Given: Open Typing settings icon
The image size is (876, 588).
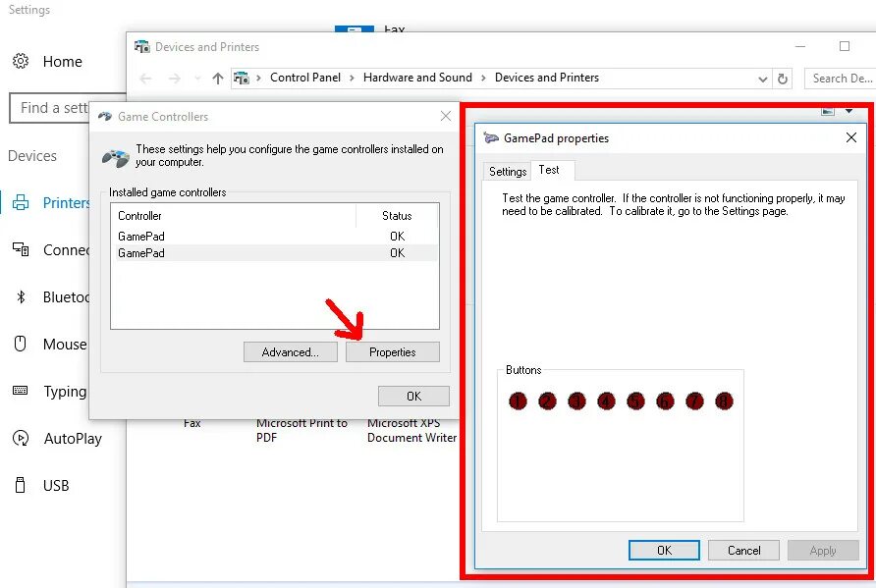Looking at the screenshot, I should [x=21, y=391].
